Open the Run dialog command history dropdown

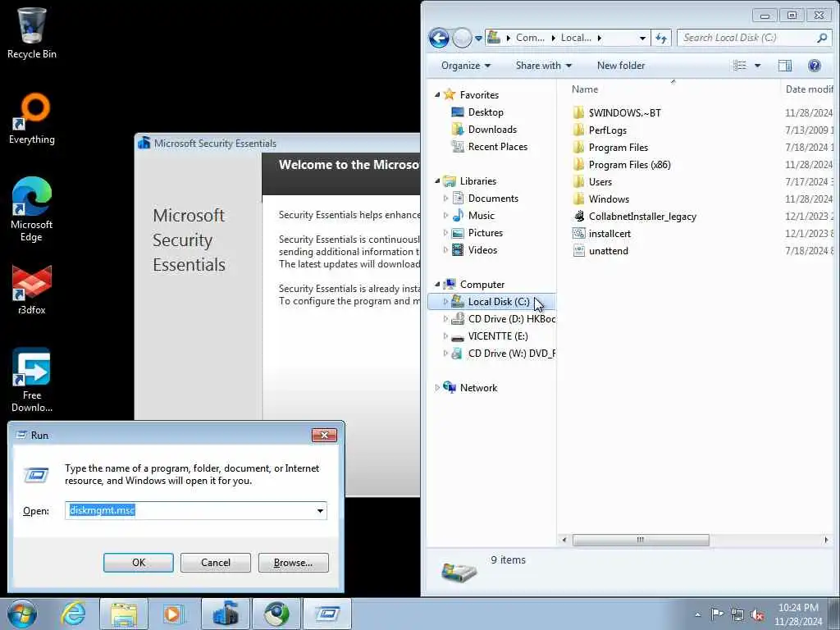pyautogui.click(x=321, y=510)
